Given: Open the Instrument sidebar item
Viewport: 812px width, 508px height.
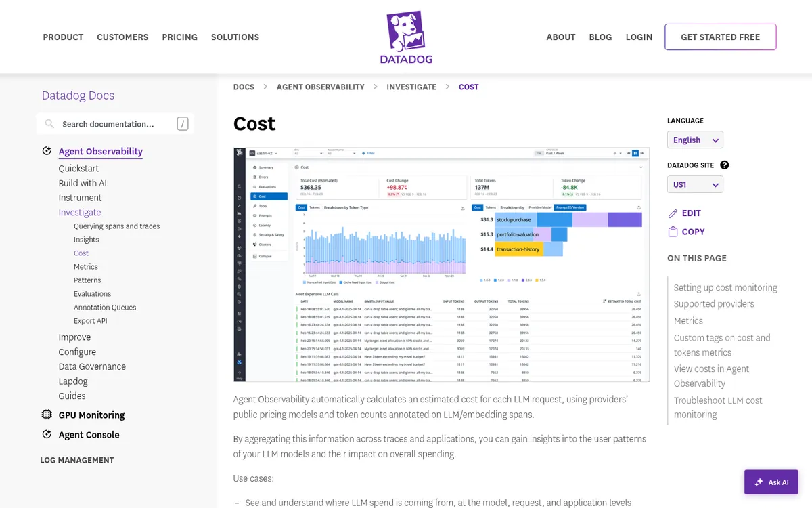Looking at the screenshot, I should point(80,198).
